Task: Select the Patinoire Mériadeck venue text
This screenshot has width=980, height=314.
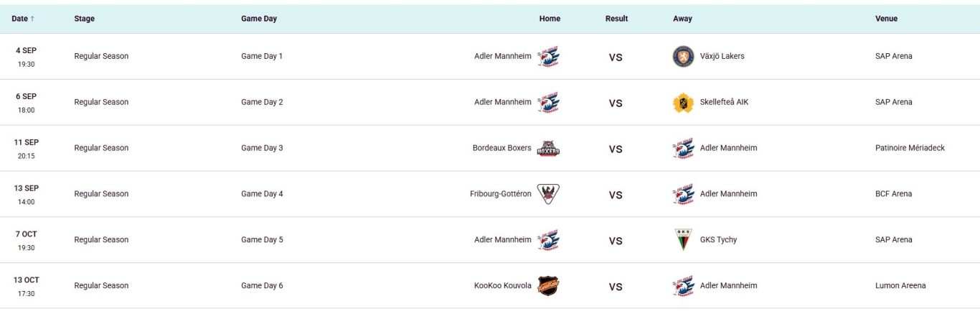Action: click(910, 148)
